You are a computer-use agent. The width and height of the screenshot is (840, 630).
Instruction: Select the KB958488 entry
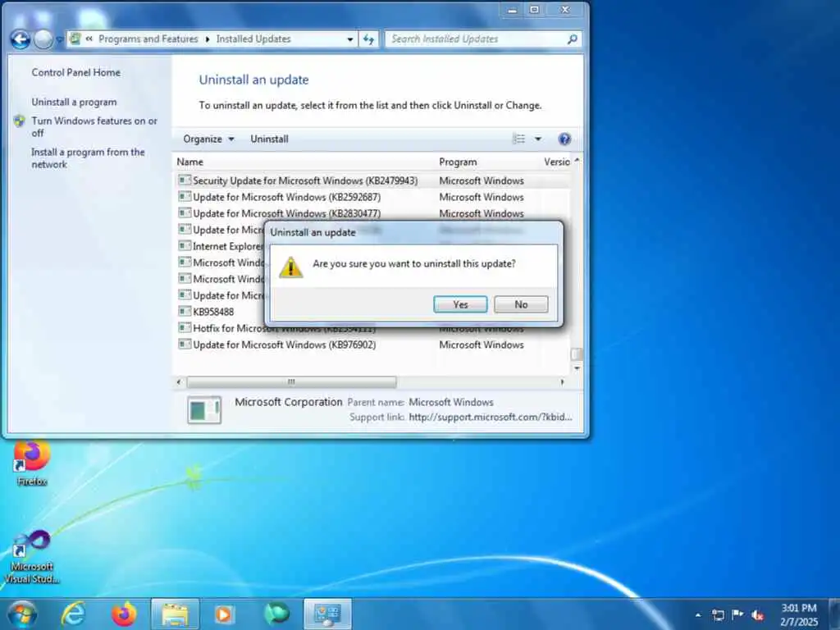(x=213, y=312)
